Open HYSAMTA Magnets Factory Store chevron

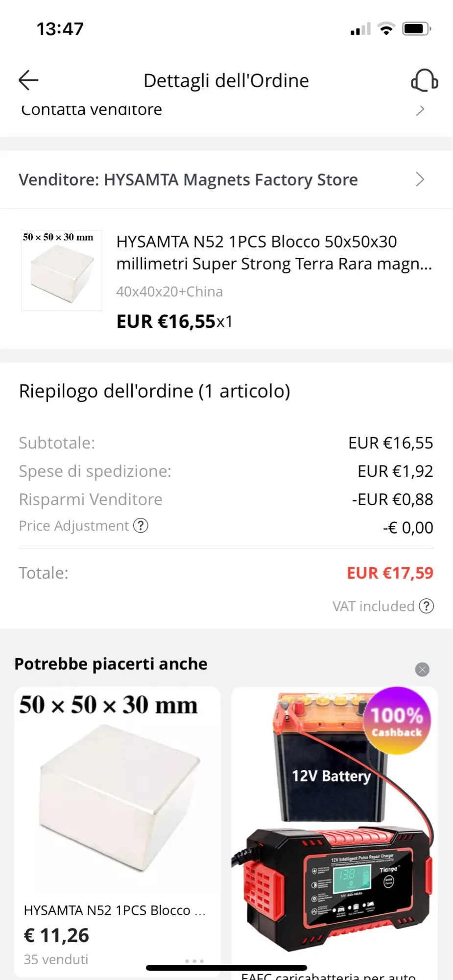[420, 179]
